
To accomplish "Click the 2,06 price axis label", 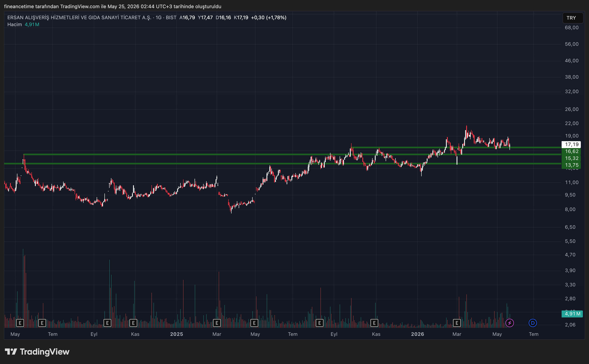I will [x=570, y=325].
